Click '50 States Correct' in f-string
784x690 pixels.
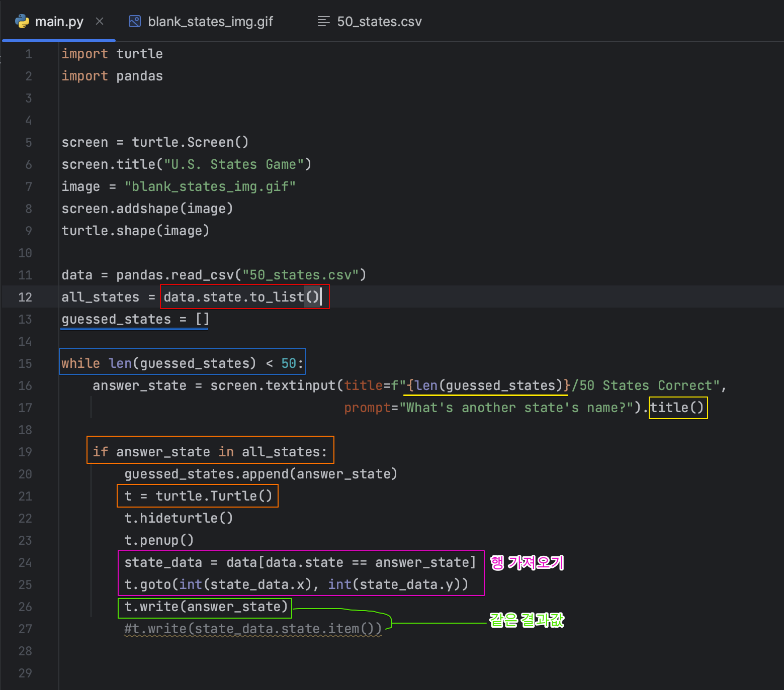pyautogui.click(x=646, y=385)
